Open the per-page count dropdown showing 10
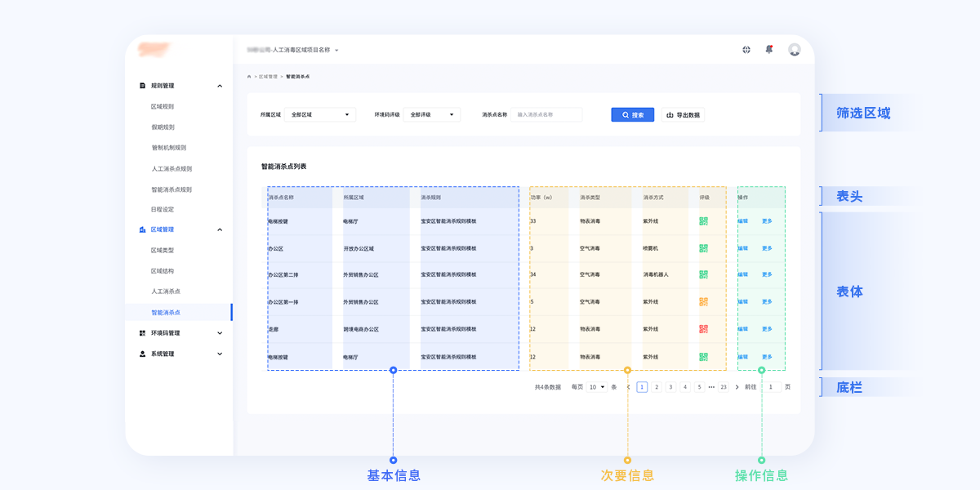Screen dimensions: 980x490 coord(596,387)
